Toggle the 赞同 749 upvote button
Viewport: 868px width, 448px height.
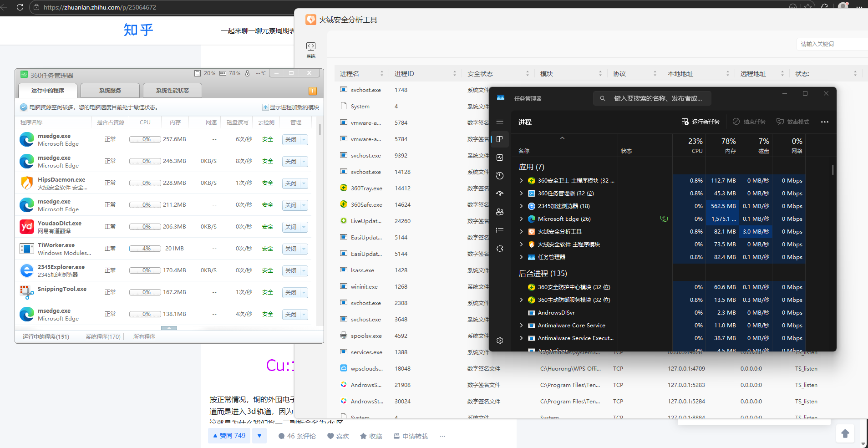[229, 436]
